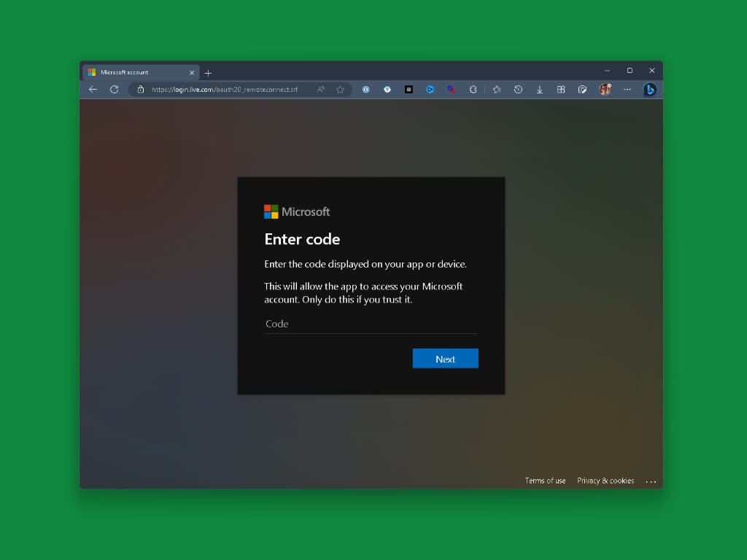Refresh the Microsoft account page
The width and height of the screenshot is (747, 560).
pos(115,89)
